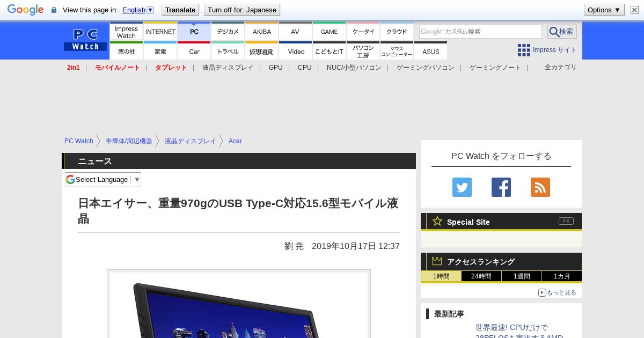Click the 液晶ディスプレイ breadcrumb link
This screenshot has width=644, height=338.
click(x=190, y=141)
